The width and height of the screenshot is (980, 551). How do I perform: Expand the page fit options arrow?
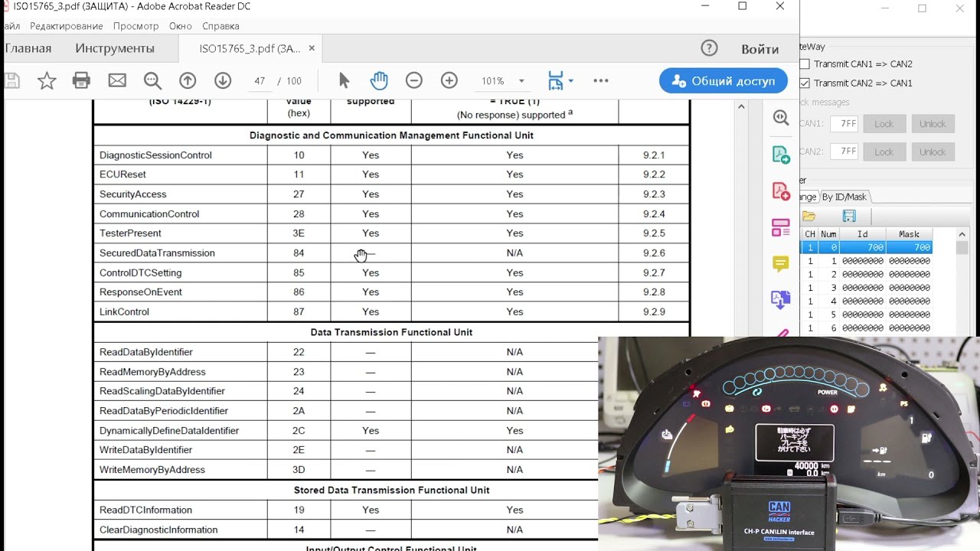pos(571,80)
